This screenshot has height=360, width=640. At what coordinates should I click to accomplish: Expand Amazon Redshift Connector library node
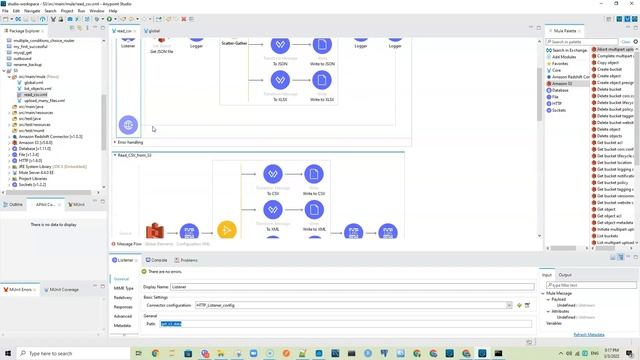point(9,137)
